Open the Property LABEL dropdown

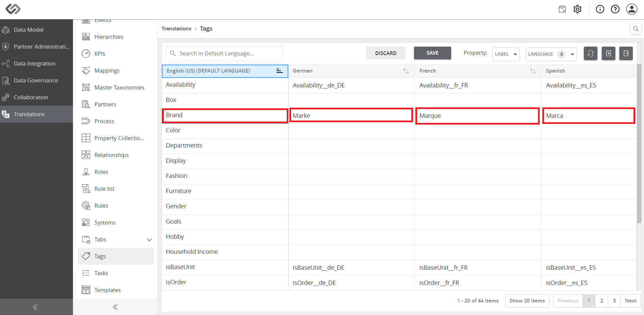tap(506, 54)
